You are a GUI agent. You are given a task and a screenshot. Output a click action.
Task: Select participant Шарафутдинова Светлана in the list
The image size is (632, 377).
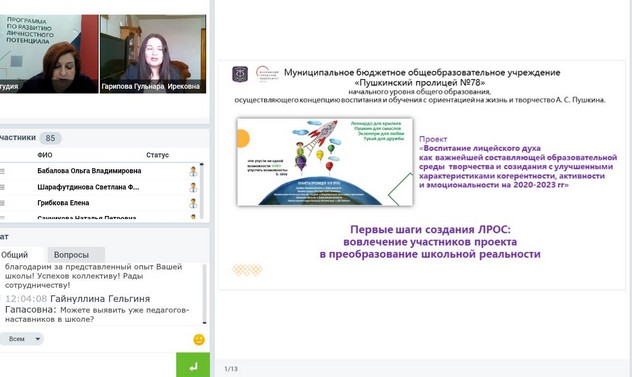tap(88, 187)
